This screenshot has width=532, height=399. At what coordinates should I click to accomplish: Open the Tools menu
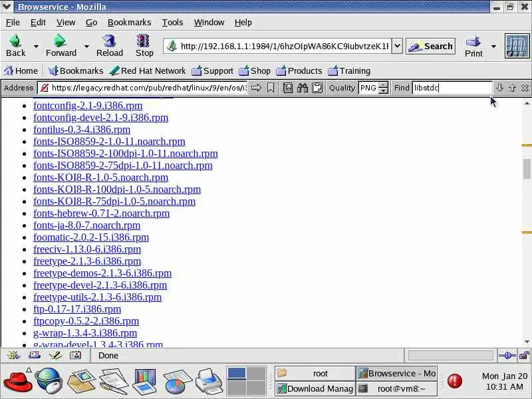[172, 23]
